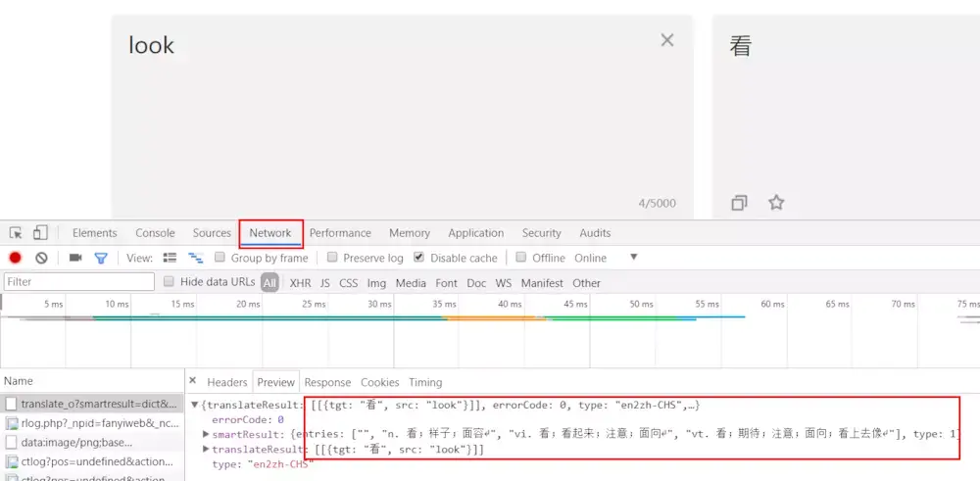Select the first ctlog?pos=undefined request row
This screenshot has height=481, width=980.
click(92, 461)
